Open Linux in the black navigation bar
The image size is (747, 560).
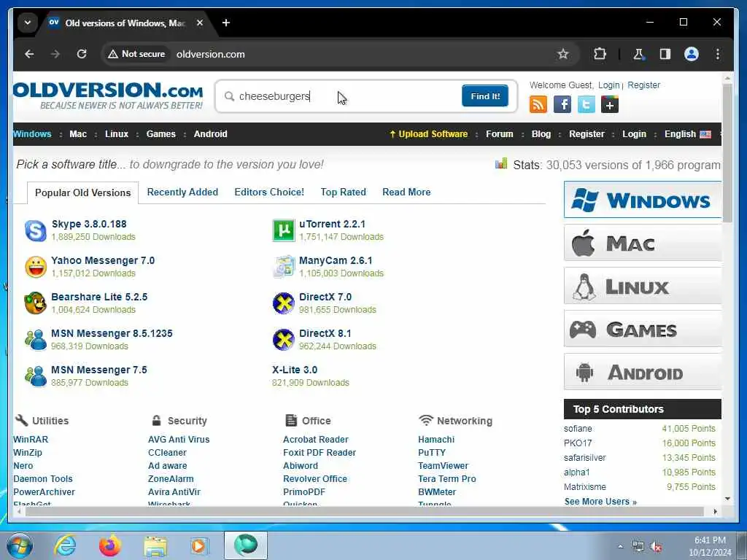click(117, 134)
